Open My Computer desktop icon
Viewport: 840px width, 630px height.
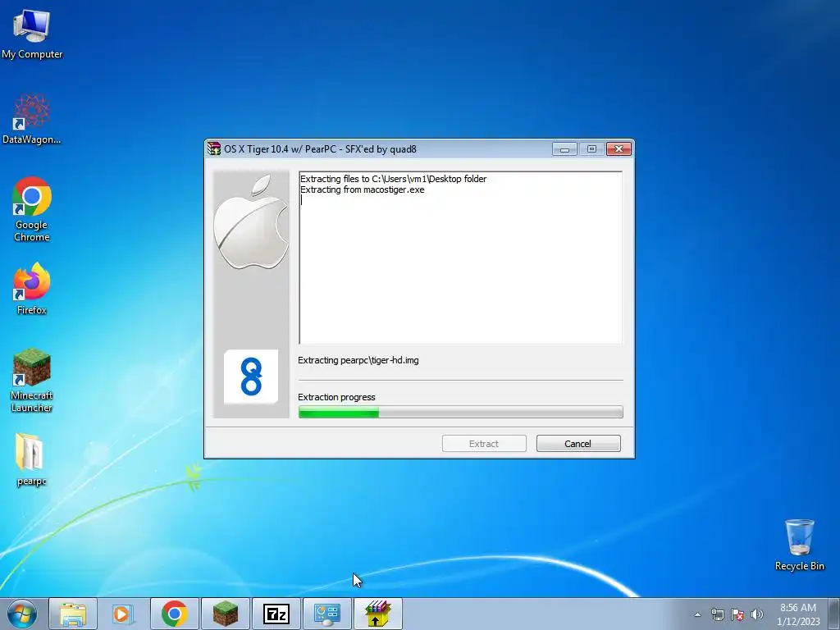coord(32,34)
